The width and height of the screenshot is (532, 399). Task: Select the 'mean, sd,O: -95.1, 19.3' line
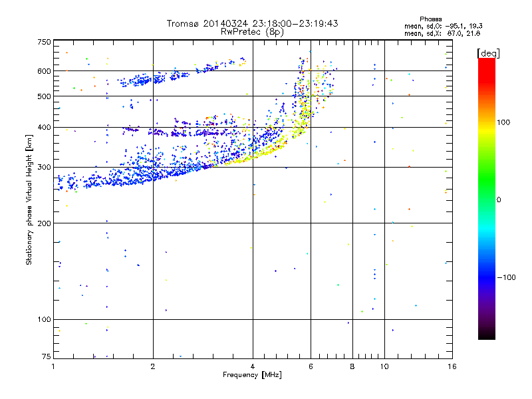tap(443, 27)
